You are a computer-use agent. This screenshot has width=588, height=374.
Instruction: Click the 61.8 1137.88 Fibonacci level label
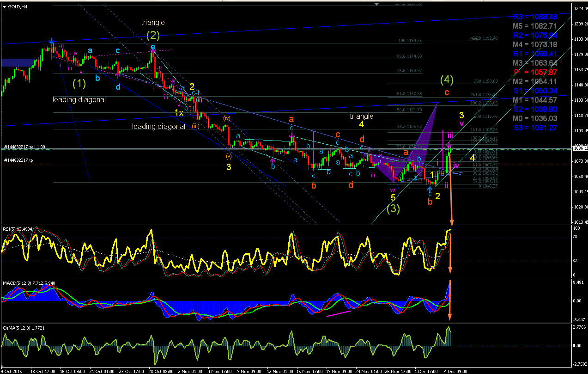pyautogui.click(x=409, y=93)
